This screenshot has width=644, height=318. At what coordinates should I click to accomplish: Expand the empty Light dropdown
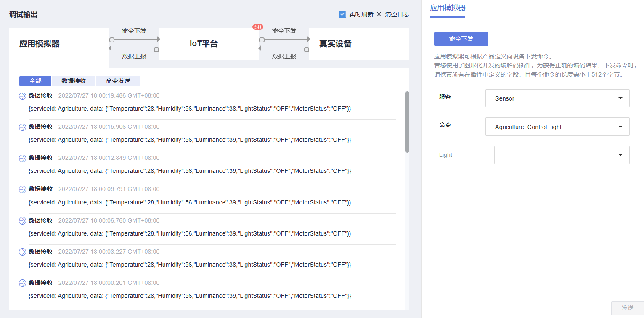(562, 155)
